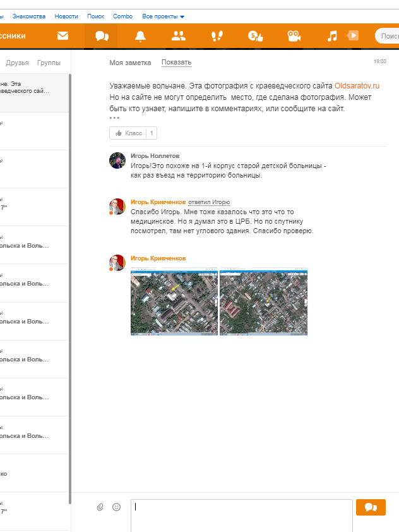Click the orange send comment button
Viewport: 399px width, 532px height.
click(371, 507)
